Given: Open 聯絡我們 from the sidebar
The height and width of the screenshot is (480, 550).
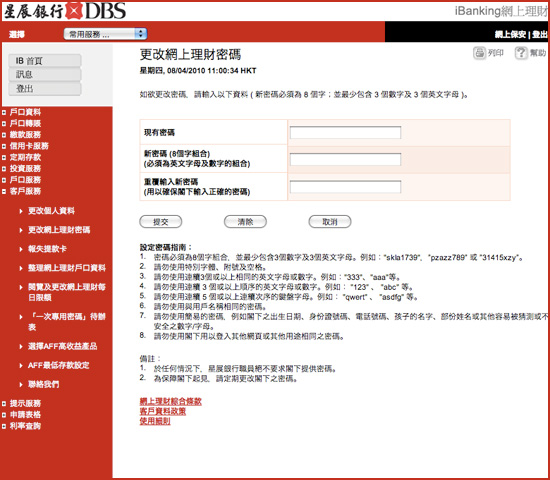Looking at the screenshot, I should (x=43, y=384).
